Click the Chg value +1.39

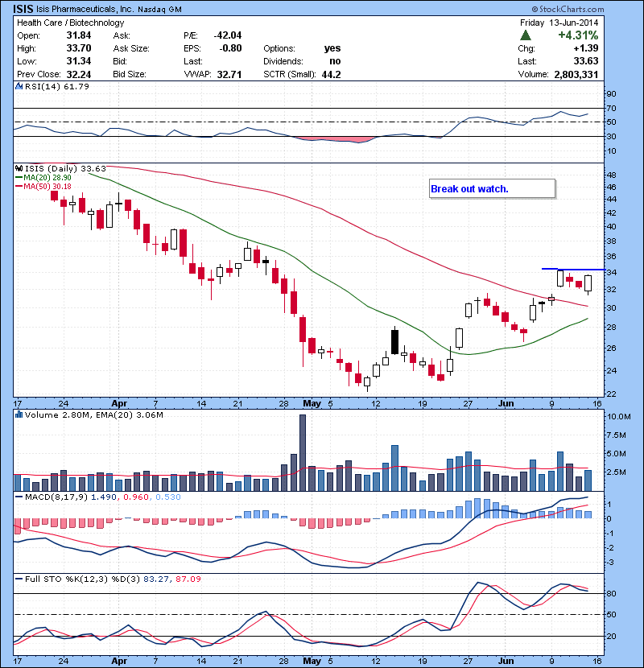(x=586, y=48)
